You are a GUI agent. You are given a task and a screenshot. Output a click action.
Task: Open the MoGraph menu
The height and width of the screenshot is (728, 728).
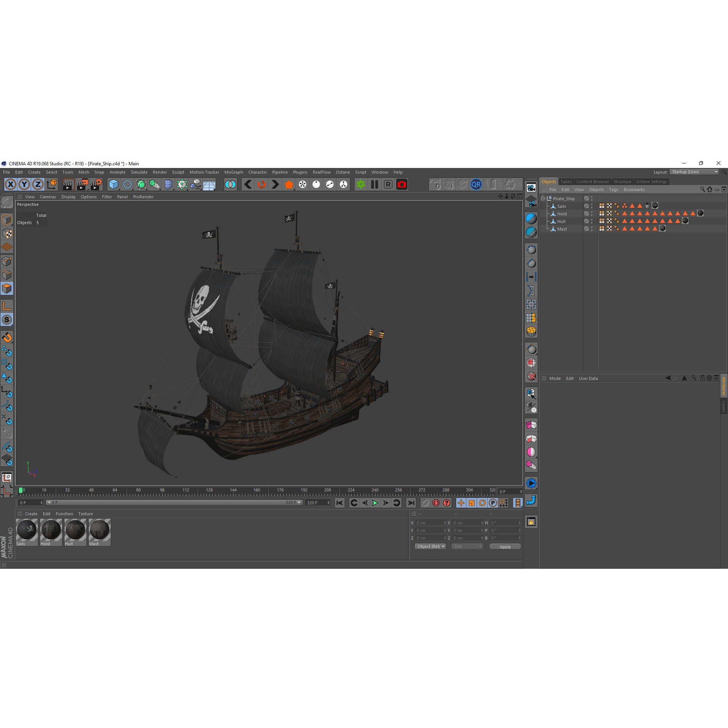233,172
